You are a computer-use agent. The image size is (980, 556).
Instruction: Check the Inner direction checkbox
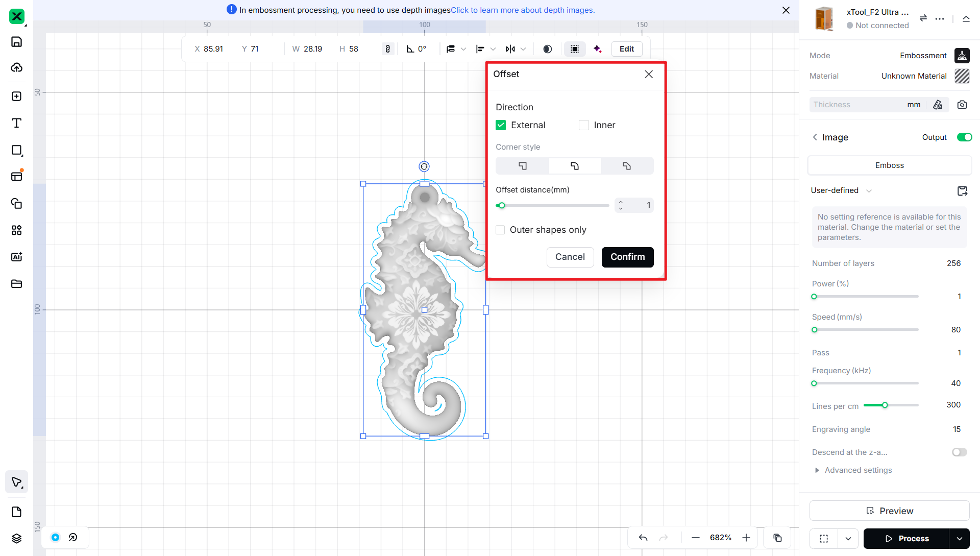coord(584,125)
